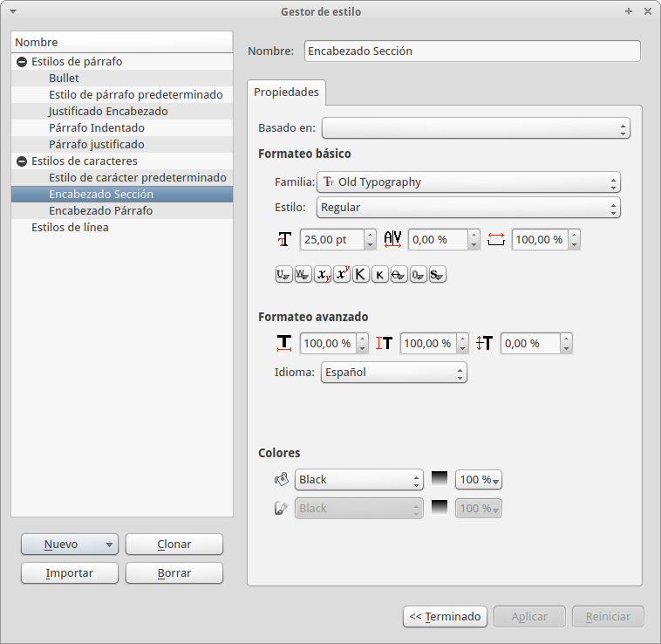Toggle the Underline Words Only effect button
The width and height of the screenshot is (661, 644).
click(303, 275)
